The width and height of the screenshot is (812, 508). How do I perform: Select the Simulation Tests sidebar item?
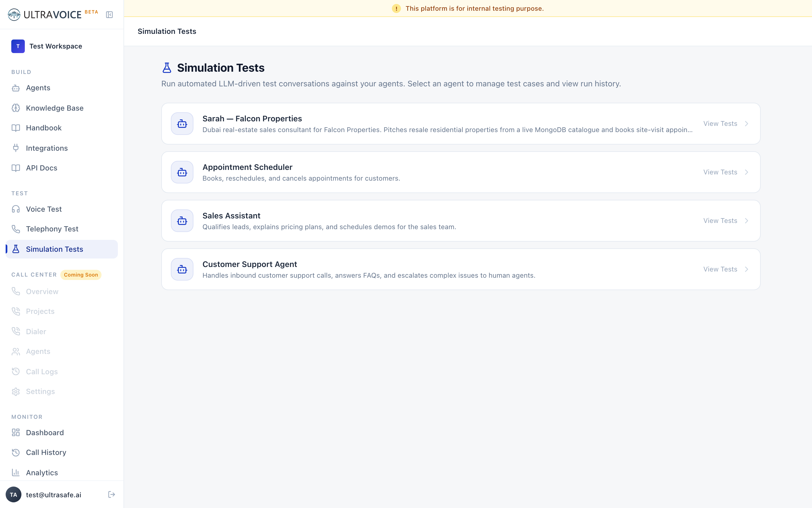pyautogui.click(x=62, y=249)
